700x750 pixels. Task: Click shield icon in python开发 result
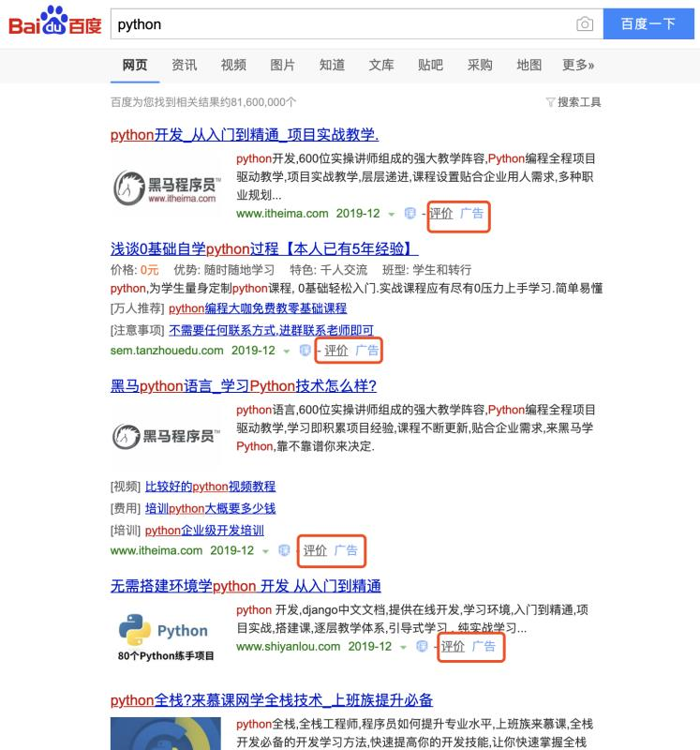click(410, 214)
